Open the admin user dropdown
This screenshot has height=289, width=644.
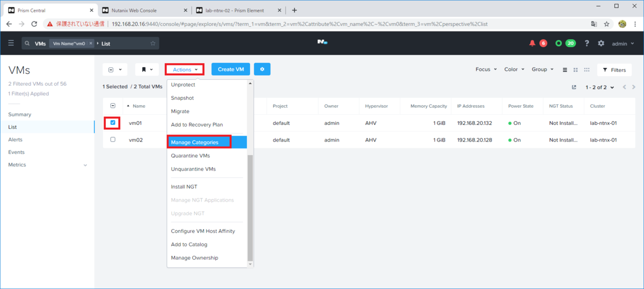(623, 43)
